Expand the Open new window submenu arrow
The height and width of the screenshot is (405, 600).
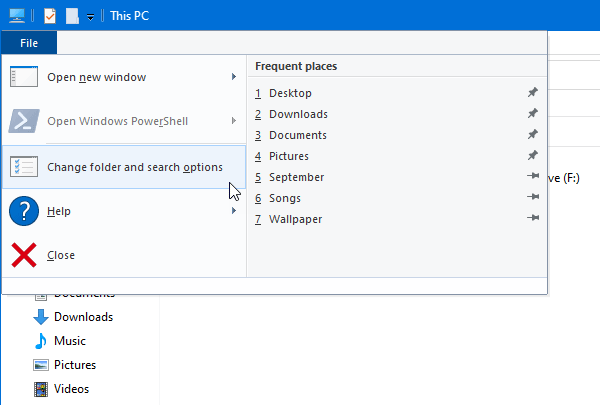(x=234, y=77)
